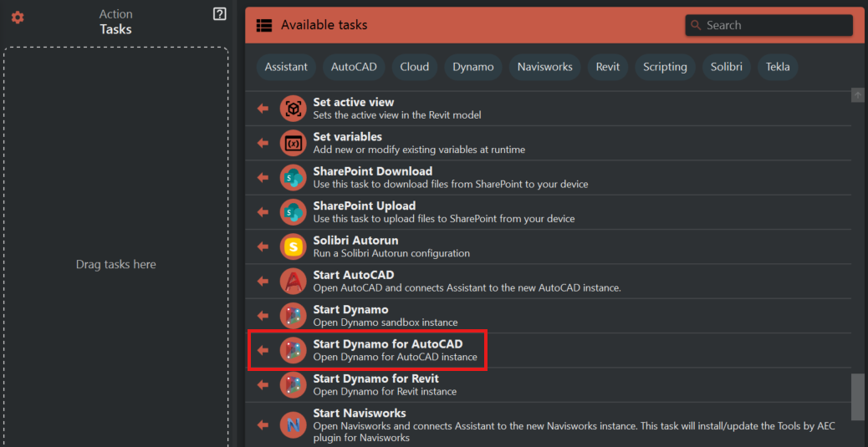Select the Set active view title
Image resolution: width=868 pixels, height=447 pixels.
(353, 102)
